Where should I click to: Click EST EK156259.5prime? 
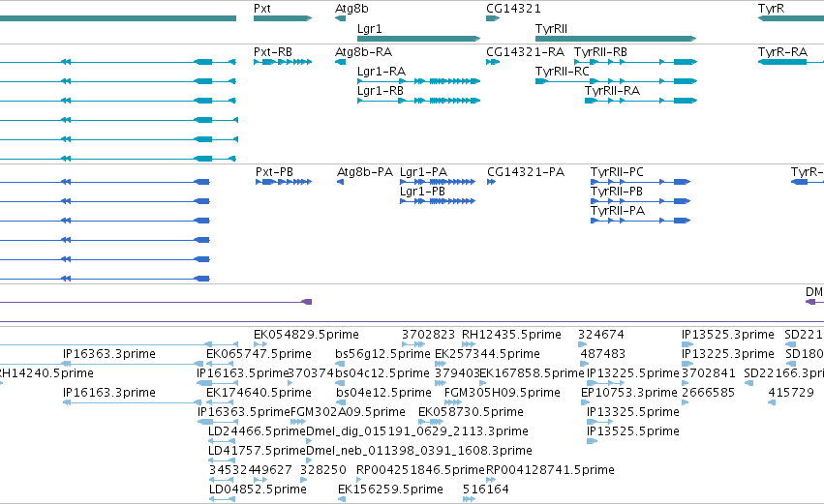pyautogui.click(x=390, y=489)
